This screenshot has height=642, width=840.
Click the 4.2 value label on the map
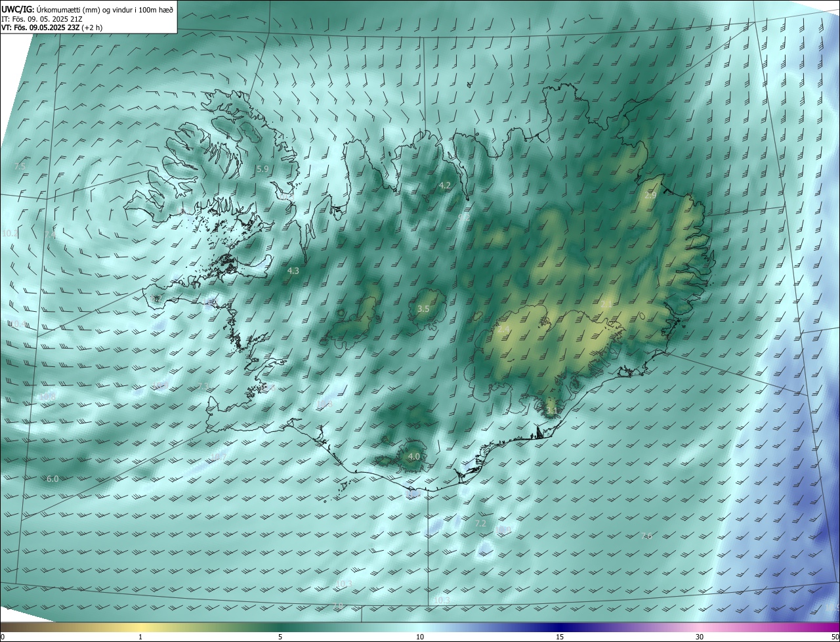click(x=445, y=186)
